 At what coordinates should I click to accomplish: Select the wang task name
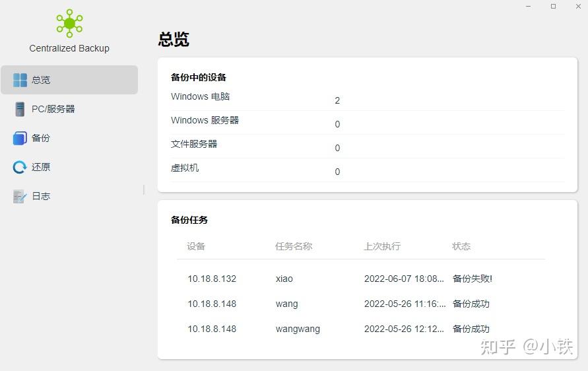(x=287, y=304)
